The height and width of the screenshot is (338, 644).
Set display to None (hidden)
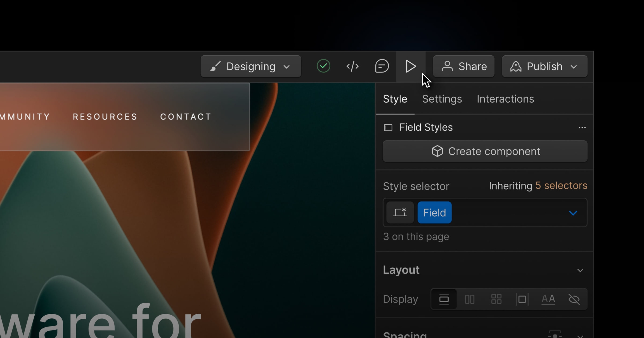coord(574,299)
